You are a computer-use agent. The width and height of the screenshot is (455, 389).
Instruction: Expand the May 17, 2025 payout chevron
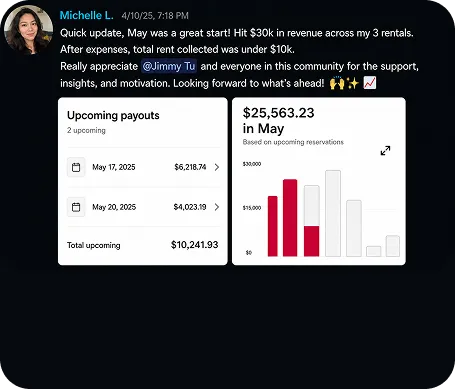click(217, 167)
